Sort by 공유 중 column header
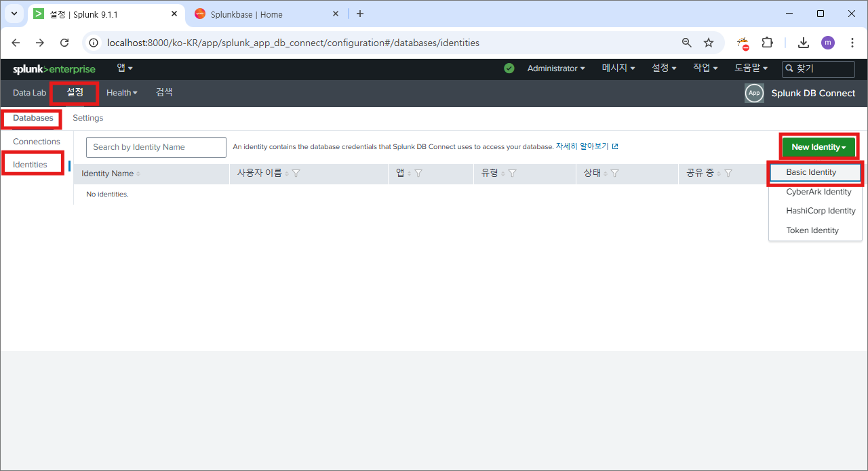This screenshot has height=471, width=868. (x=703, y=173)
